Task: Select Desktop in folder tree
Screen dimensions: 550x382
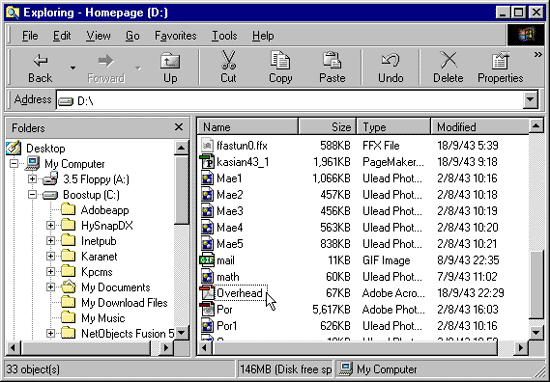Action: [x=46, y=148]
